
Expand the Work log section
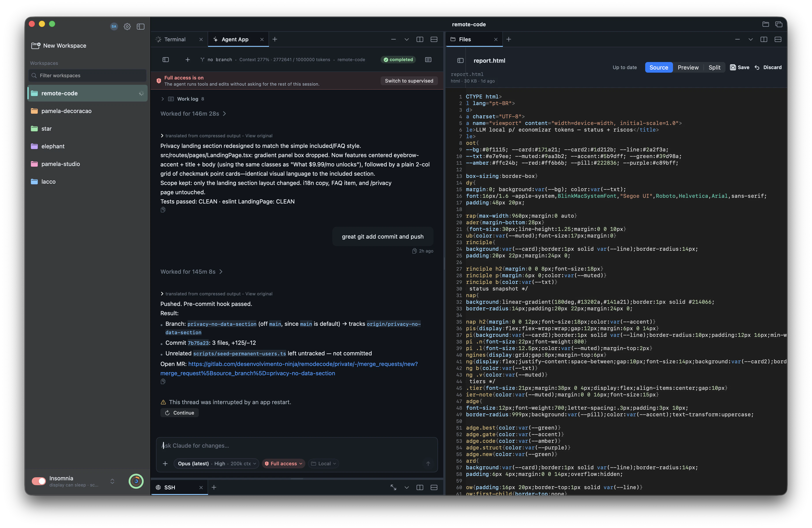click(182, 99)
